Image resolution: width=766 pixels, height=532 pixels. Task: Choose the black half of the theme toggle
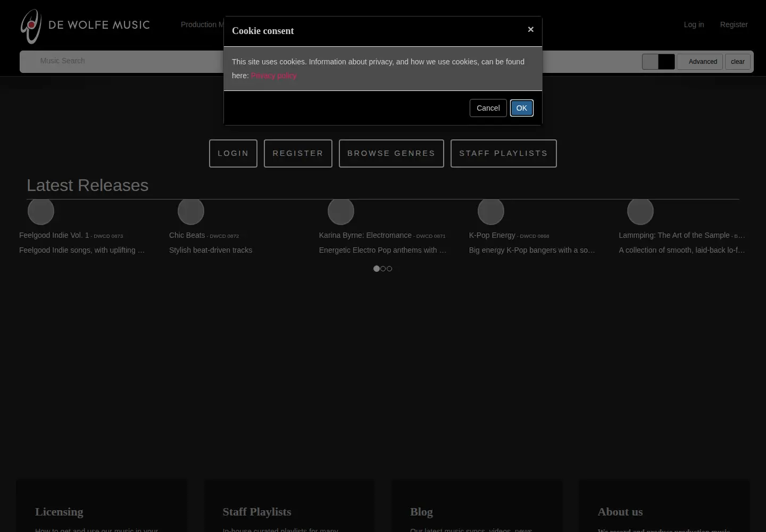[667, 62]
